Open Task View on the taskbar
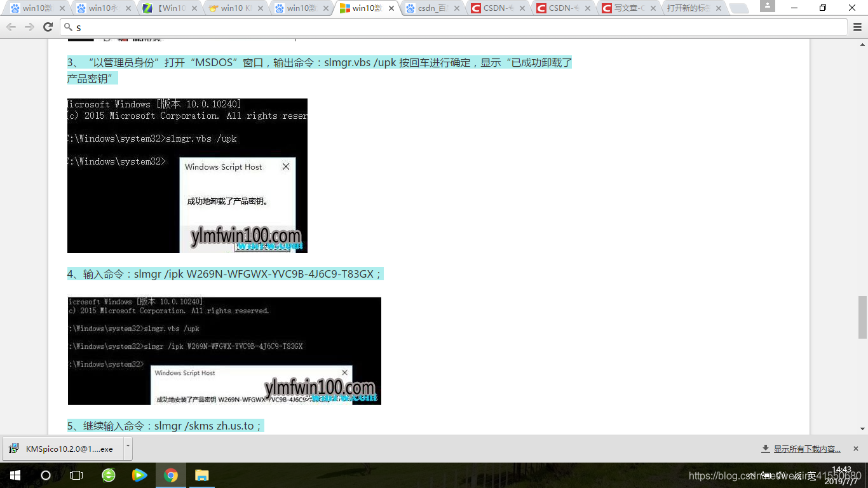Image resolution: width=868 pixels, height=488 pixels. 76,475
